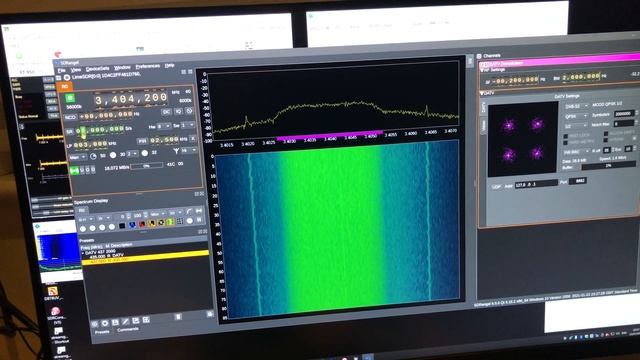
Task: Select the 435.000 R DATV preset row
Action: pos(108,256)
